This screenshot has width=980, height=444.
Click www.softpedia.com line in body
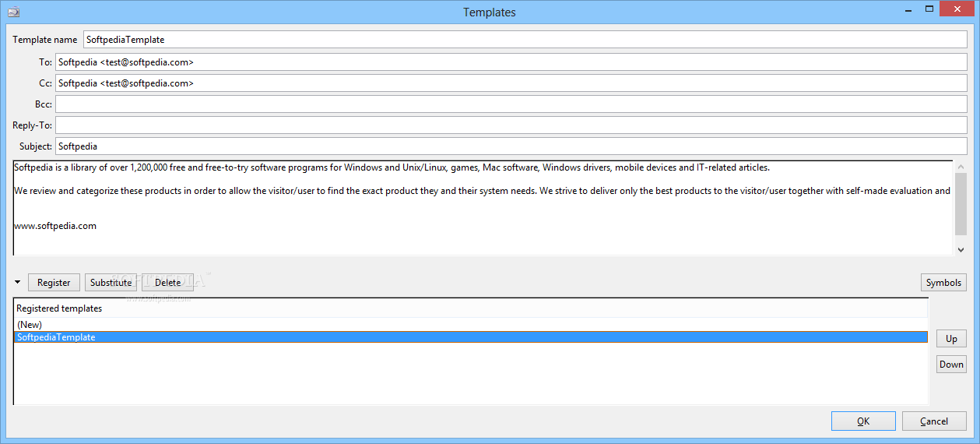coord(55,226)
